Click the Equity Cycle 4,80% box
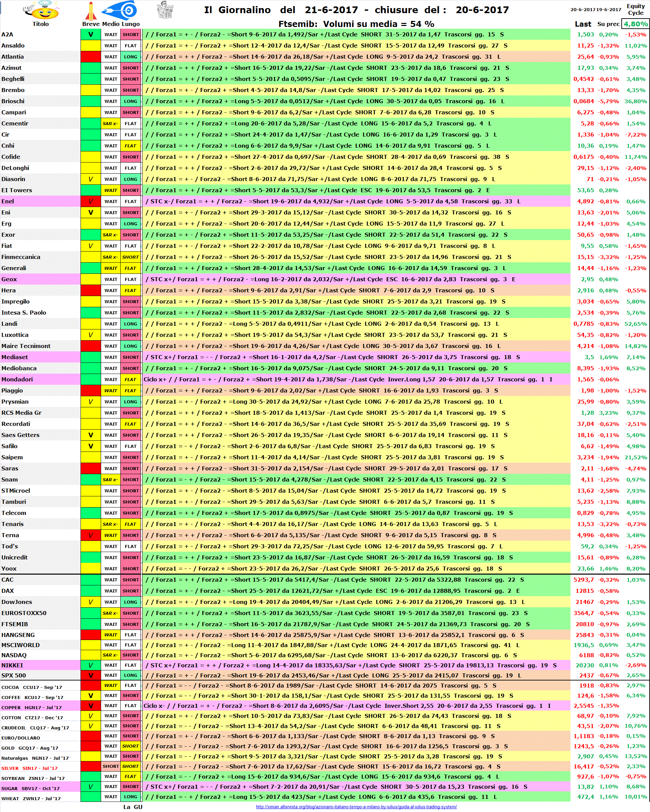This screenshot has width=650, height=812. click(x=636, y=24)
